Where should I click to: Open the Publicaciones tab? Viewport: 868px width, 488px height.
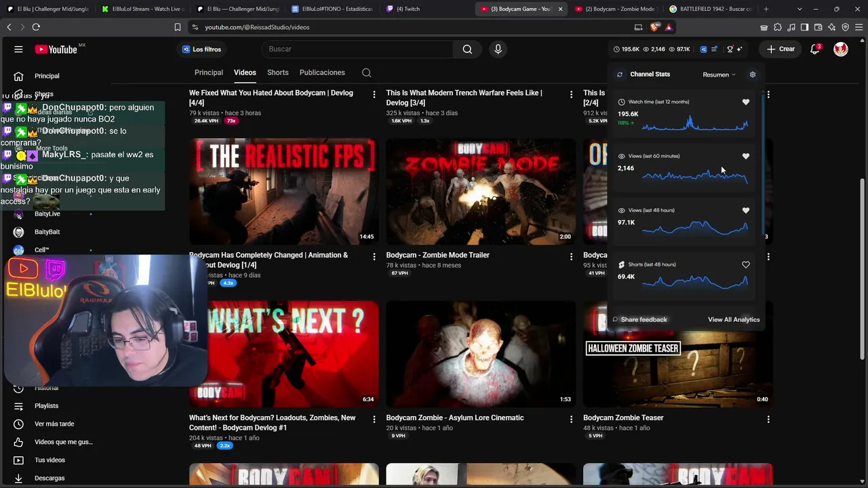pyautogui.click(x=322, y=73)
